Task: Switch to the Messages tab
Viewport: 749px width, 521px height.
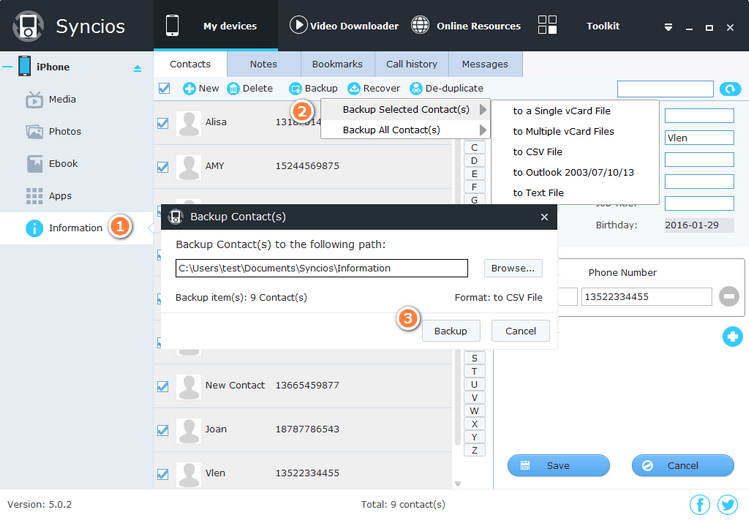Action: [x=485, y=64]
